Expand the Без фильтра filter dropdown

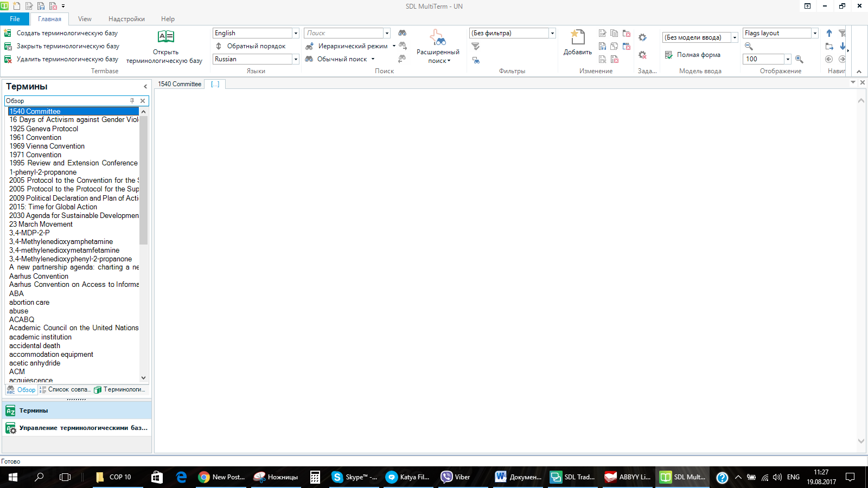pyautogui.click(x=552, y=33)
